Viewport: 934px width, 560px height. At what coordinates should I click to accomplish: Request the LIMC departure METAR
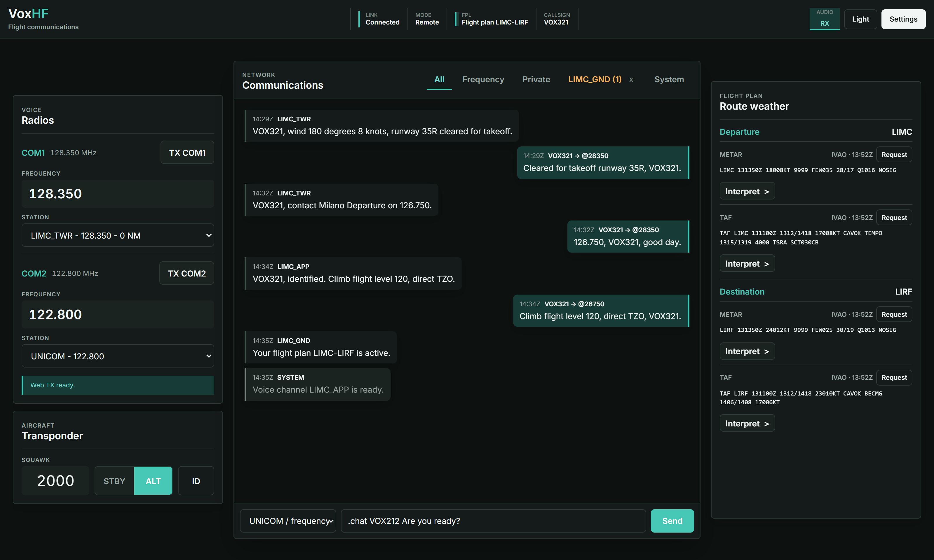click(894, 155)
